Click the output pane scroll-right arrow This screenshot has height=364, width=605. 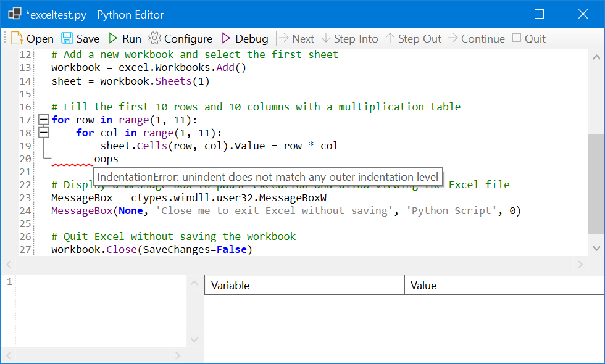[178, 355]
